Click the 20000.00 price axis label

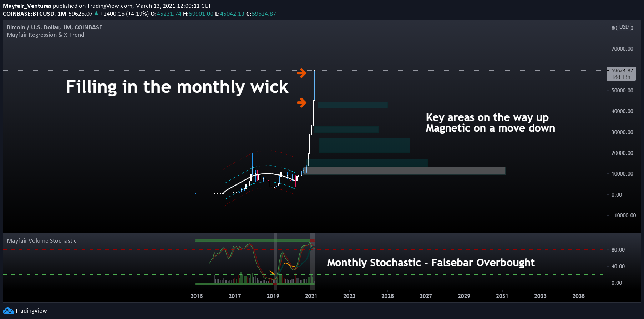pyautogui.click(x=622, y=153)
